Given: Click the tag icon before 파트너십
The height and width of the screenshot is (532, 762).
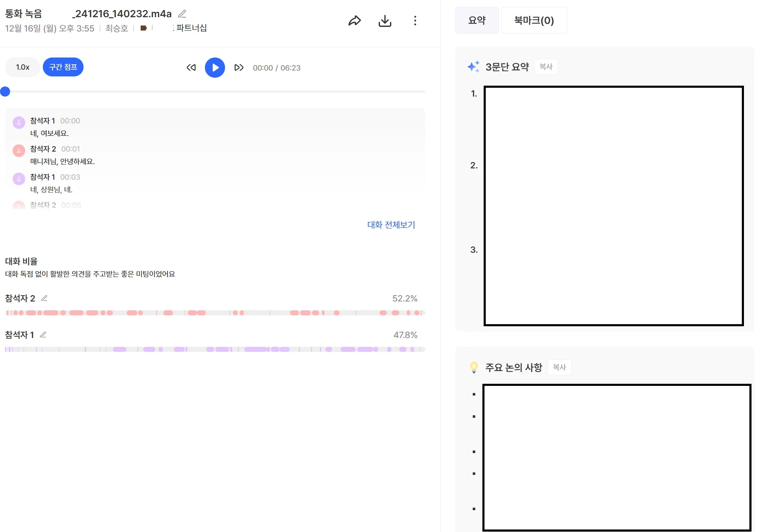Looking at the screenshot, I should coord(144,28).
